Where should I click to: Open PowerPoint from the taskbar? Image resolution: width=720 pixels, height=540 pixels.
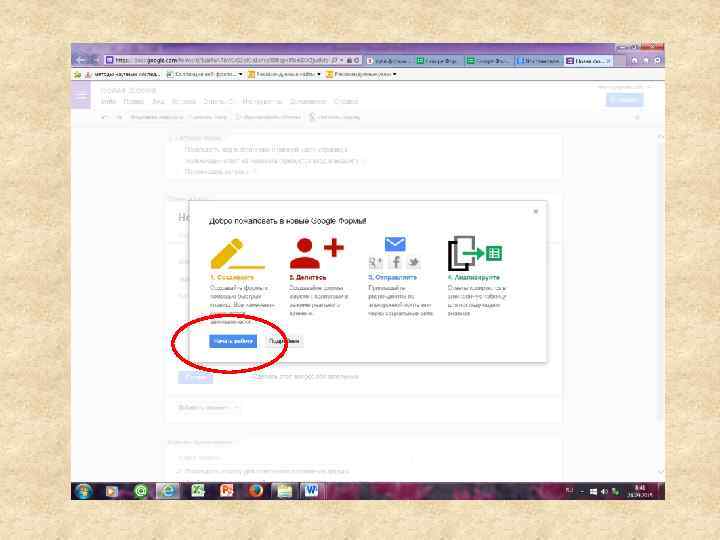[x=226, y=491]
